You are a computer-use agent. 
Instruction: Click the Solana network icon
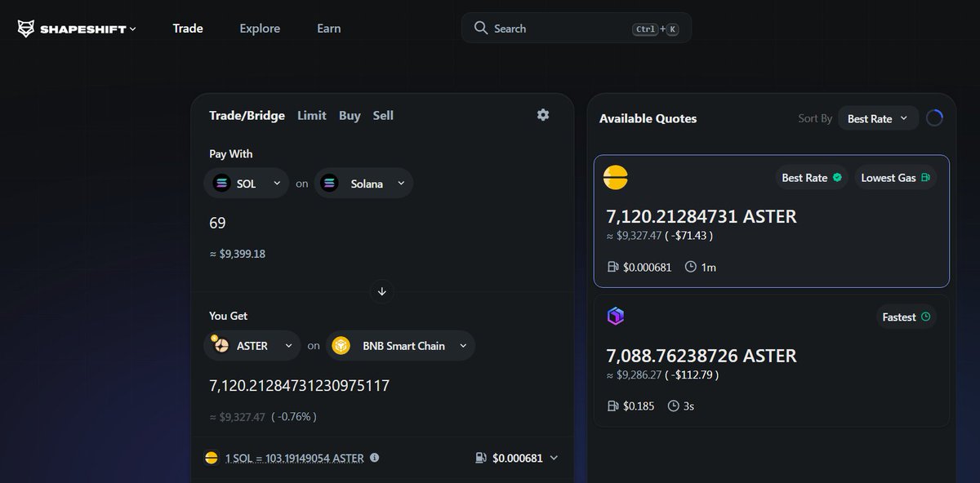click(329, 184)
